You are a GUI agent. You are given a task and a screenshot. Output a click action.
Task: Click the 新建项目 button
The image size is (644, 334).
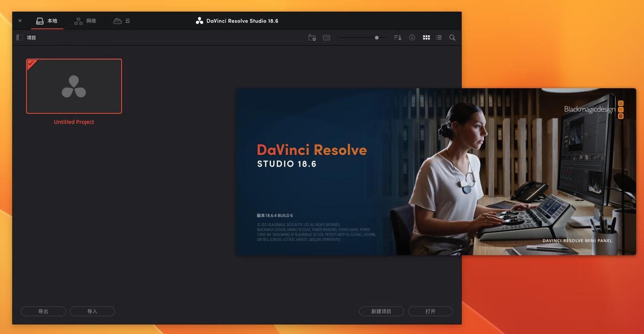tap(381, 311)
